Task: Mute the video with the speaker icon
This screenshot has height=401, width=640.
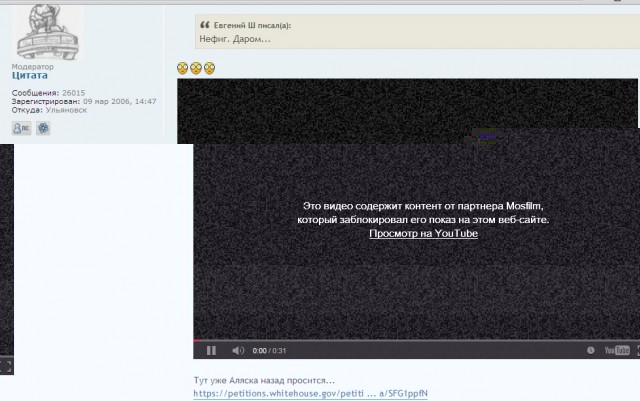Action: (238, 350)
